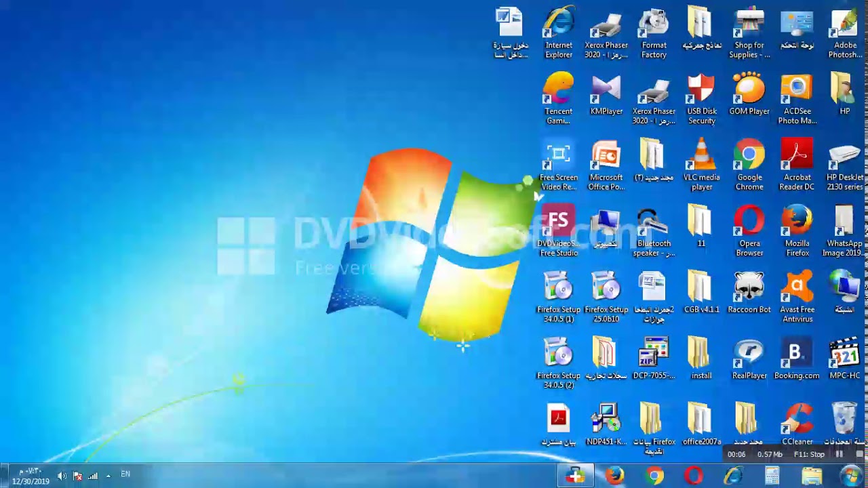
Task: Open the سجلات تجاريه folder
Action: 606,359
